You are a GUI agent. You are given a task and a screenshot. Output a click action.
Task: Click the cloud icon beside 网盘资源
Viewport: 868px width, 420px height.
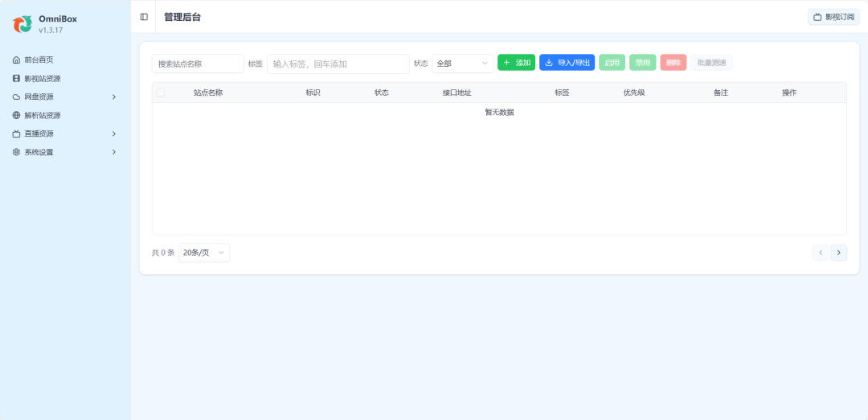pos(16,97)
